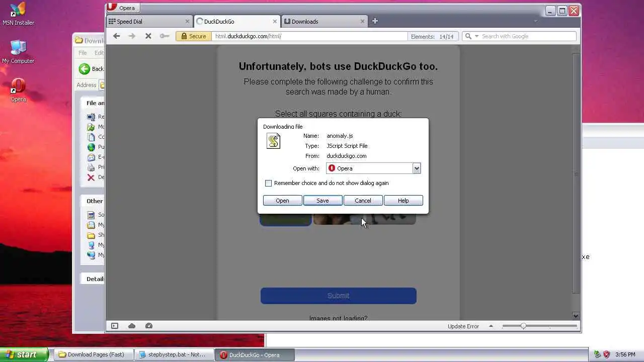Click the Open button in download dialog
This screenshot has width=644, height=362.
tap(282, 201)
